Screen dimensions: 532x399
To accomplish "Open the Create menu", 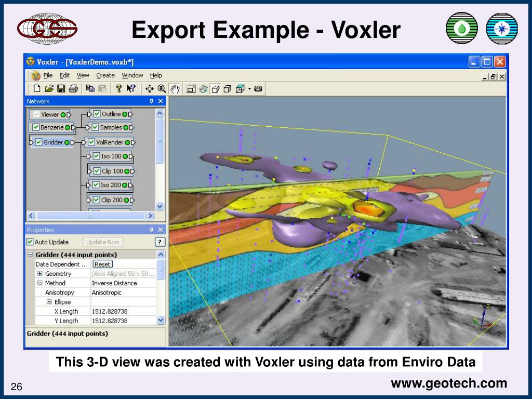I will coord(105,75).
